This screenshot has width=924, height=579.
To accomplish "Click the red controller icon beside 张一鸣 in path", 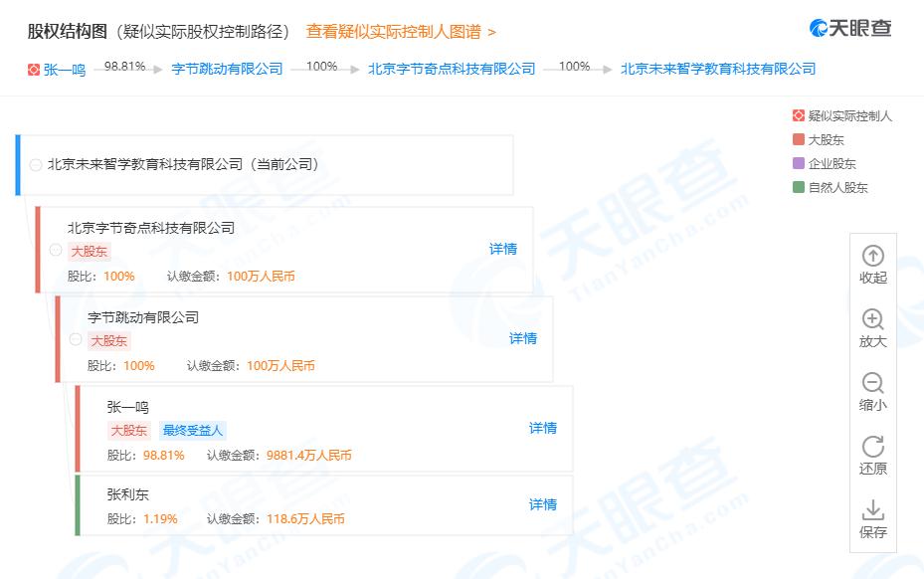I will [34, 70].
